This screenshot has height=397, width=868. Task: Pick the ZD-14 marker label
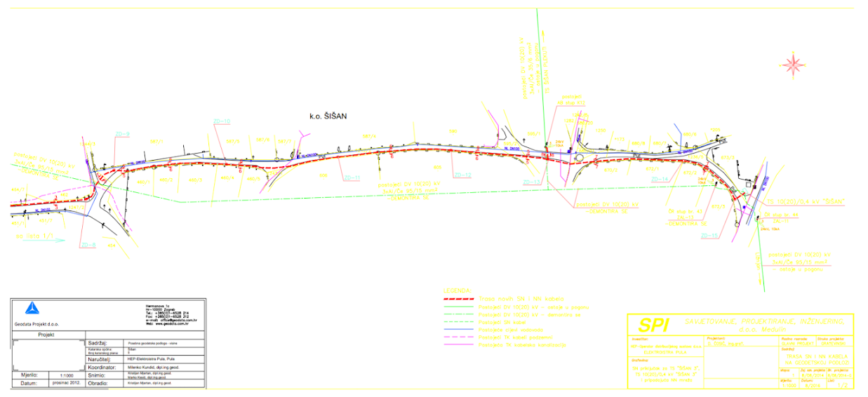click(660, 180)
